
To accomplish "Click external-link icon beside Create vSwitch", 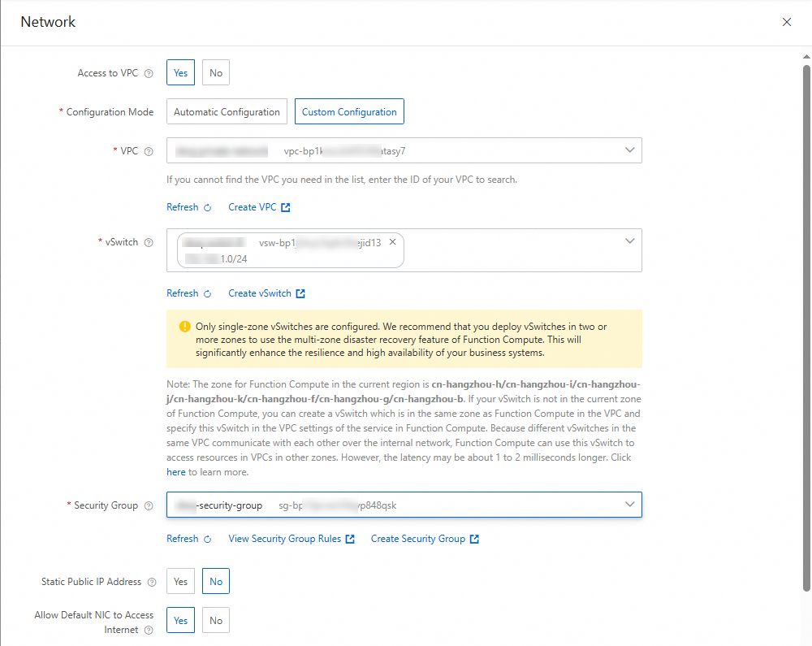I will coord(300,293).
